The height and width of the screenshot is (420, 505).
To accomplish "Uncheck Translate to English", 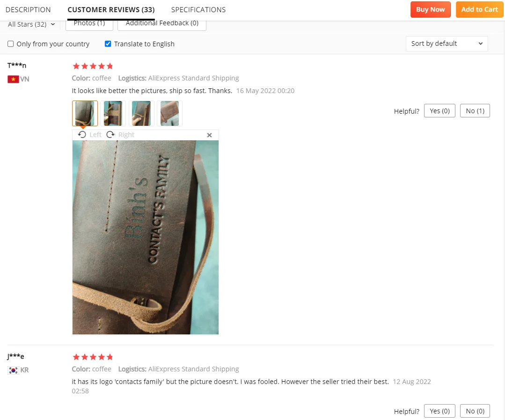I will tap(108, 44).
